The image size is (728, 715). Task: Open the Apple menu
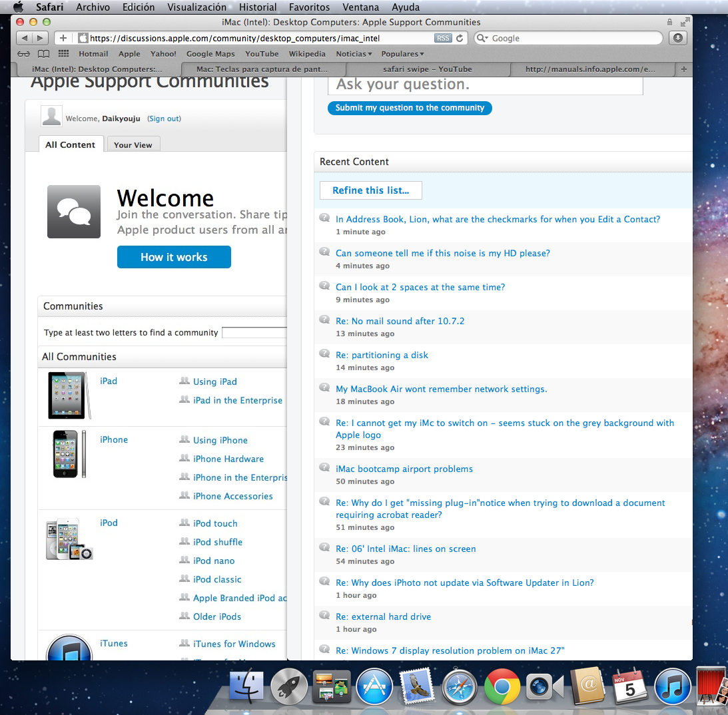pos(18,7)
